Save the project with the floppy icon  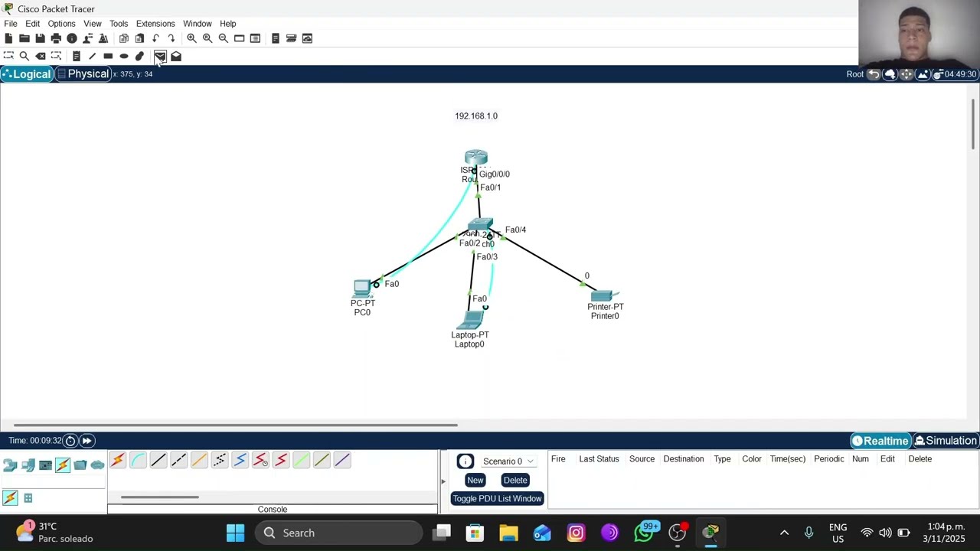(x=40, y=38)
